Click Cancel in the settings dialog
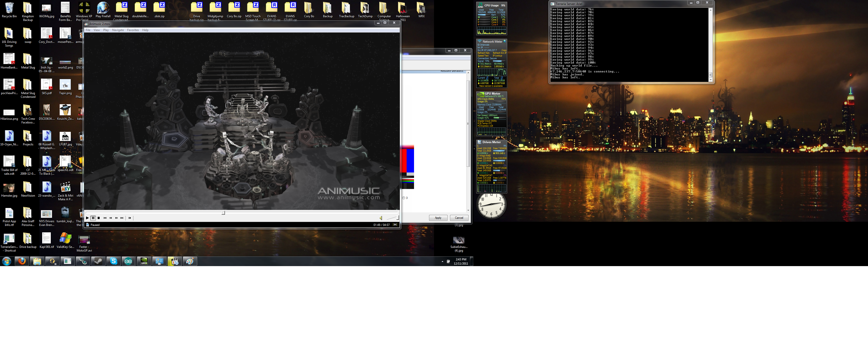The image size is (868, 341). (459, 218)
